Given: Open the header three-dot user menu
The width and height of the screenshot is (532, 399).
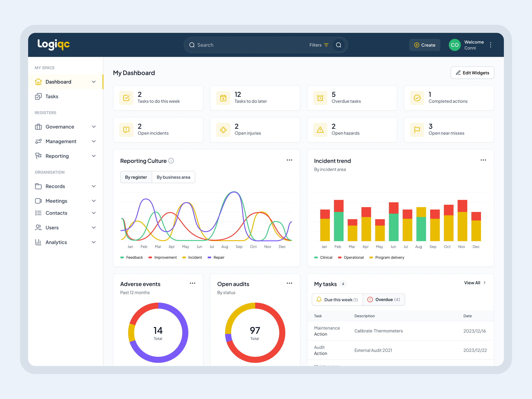Looking at the screenshot, I should [x=490, y=45].
